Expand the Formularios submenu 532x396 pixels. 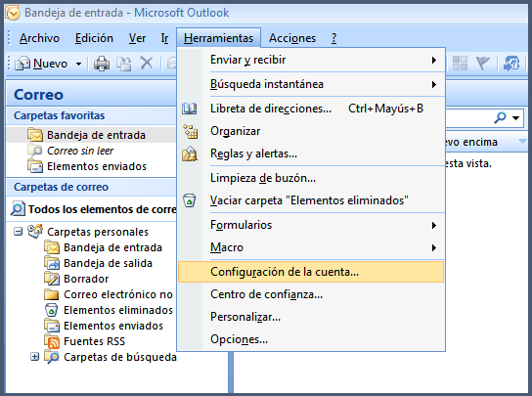click(x=433, y=225)
